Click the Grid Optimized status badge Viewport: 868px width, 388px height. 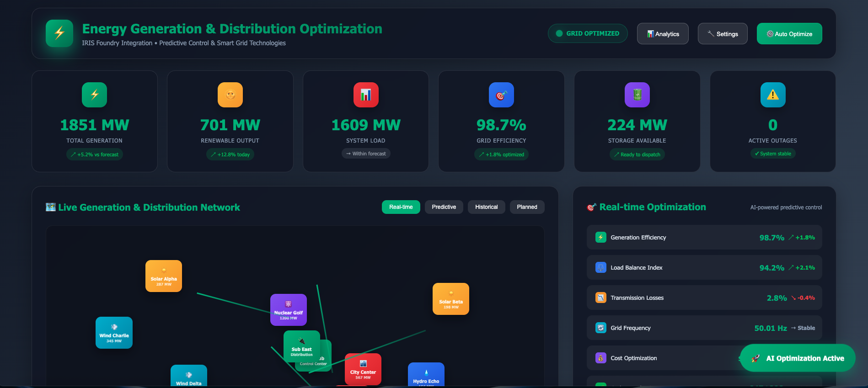point(588,33)
